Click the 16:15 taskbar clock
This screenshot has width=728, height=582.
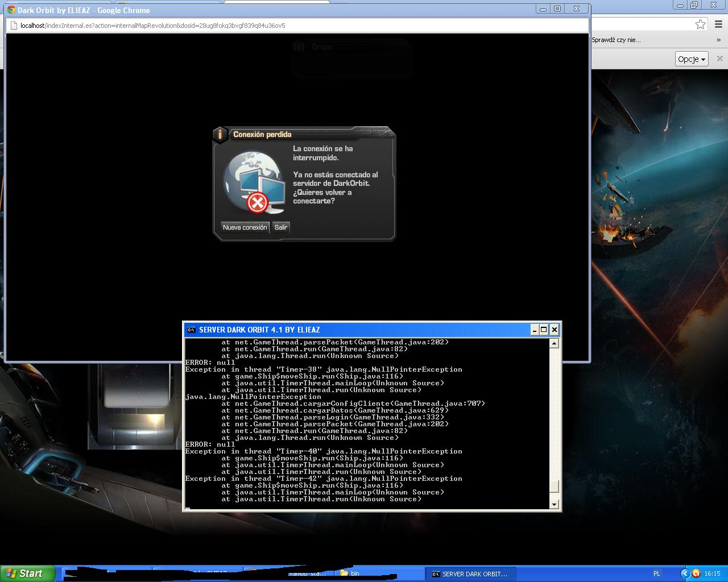[x=712, y=574]
